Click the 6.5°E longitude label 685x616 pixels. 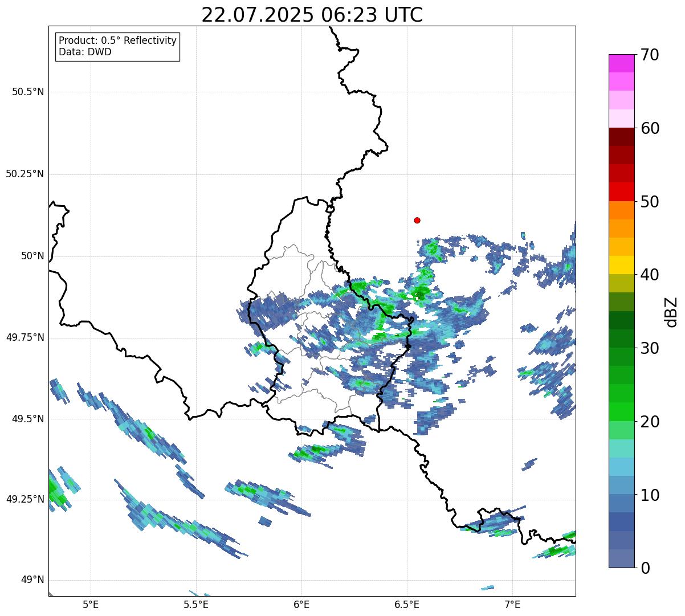[x=407, y=604]
